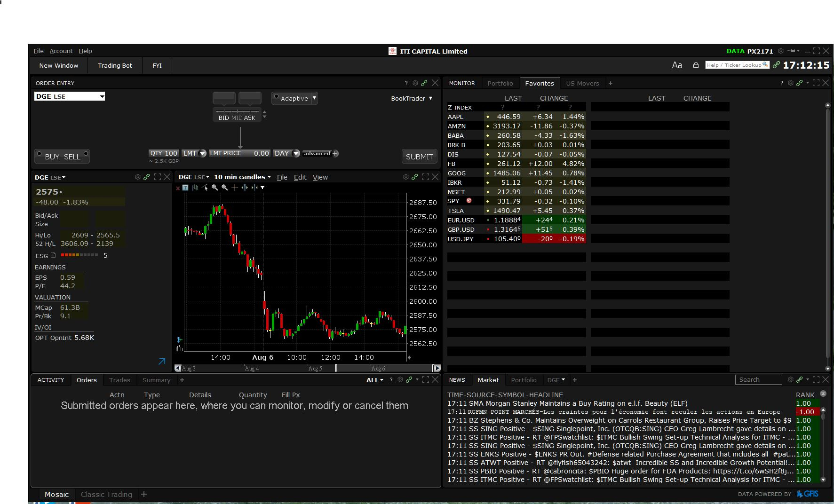Click the Help / Ticker Lookup input field
This screenshot has height=504, width=834.
coord(737,65)
